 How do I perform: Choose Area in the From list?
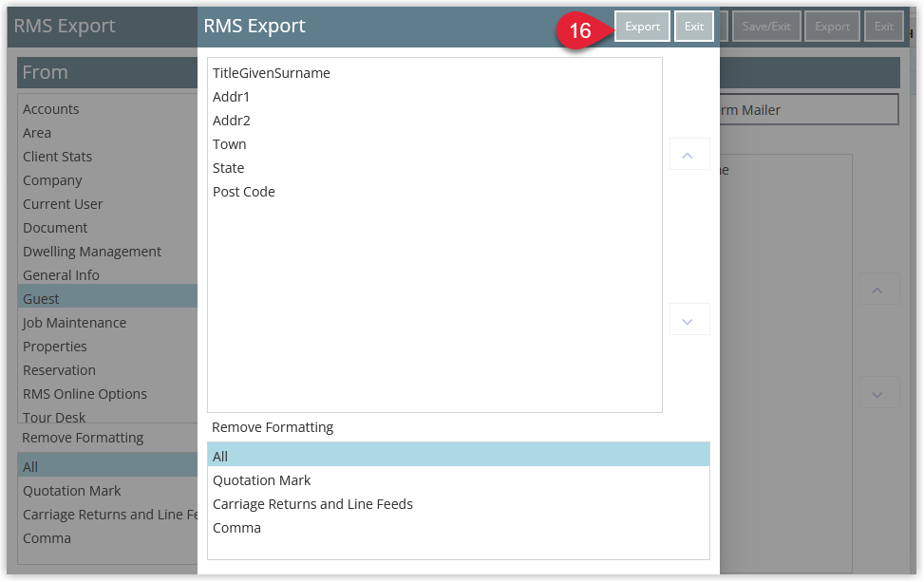click(x=108, y=133)
